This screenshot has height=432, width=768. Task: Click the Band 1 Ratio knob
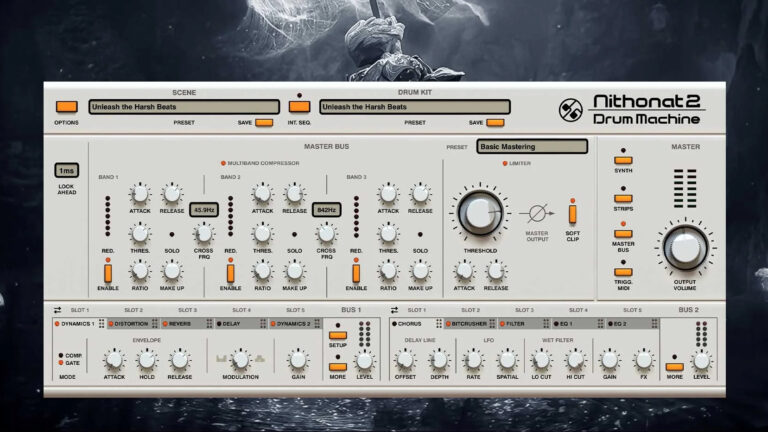pyautogui.click(x=140, y=271)
